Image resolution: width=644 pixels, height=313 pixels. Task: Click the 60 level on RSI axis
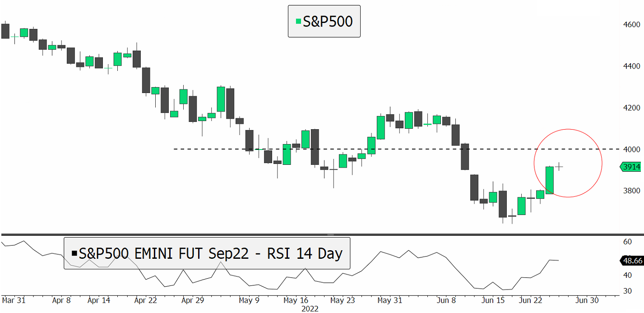click(627, 242)
